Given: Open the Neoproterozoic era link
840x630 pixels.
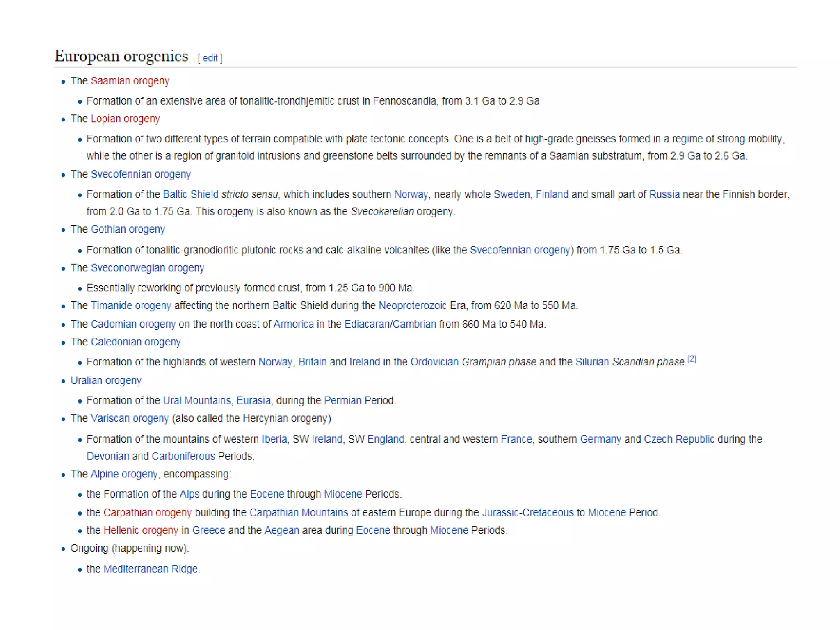Looking at the screenshot, I should tap(412, 306).
